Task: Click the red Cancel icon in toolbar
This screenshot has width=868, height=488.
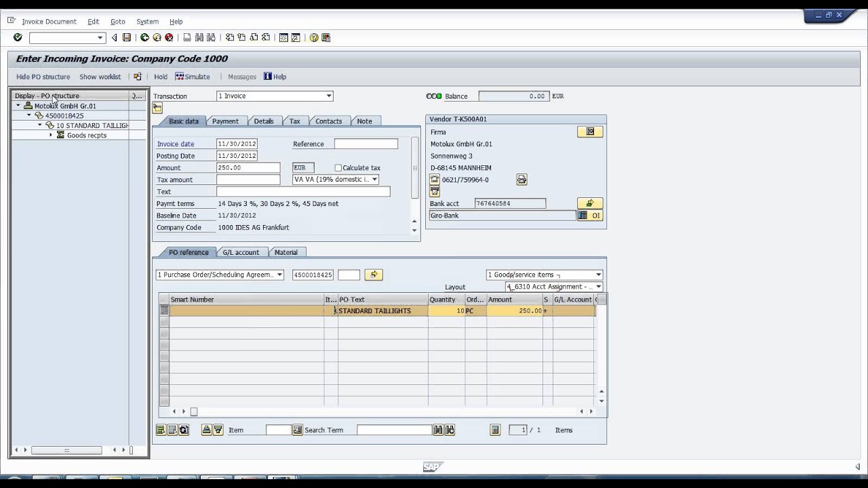Action: tap(169, 38)
